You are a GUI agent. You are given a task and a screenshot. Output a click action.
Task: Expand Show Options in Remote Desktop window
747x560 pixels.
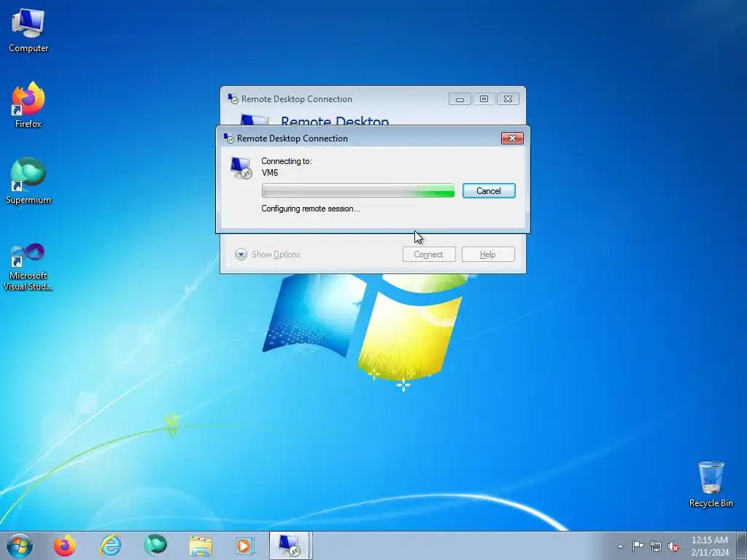click(267, 254)
